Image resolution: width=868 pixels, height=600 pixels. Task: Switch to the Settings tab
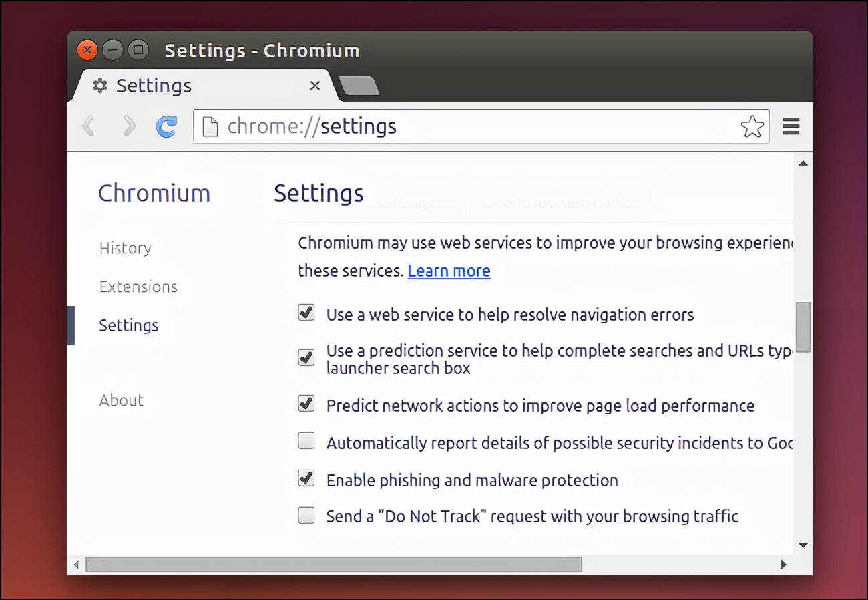click(153, 86)
